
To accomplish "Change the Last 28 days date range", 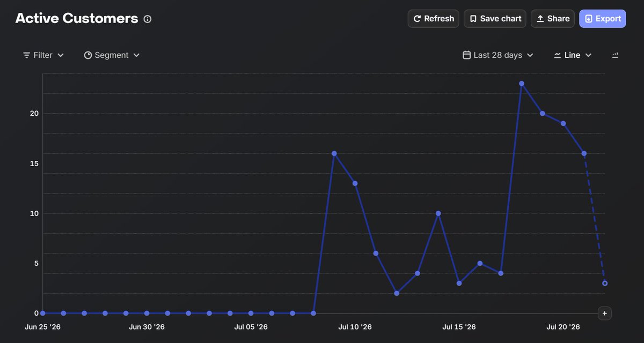I will coord(498,55).
